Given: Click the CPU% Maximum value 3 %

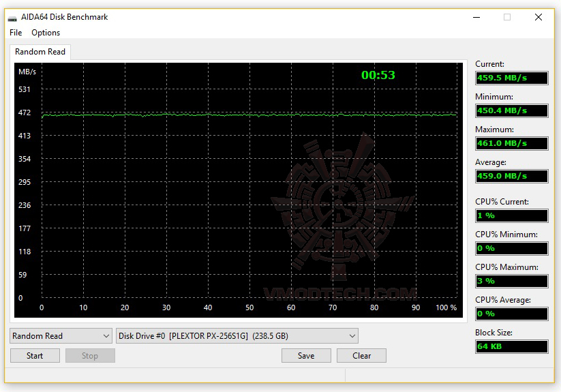Looking at the screenshot, I should pyautogui.click(x=512, y=281).
